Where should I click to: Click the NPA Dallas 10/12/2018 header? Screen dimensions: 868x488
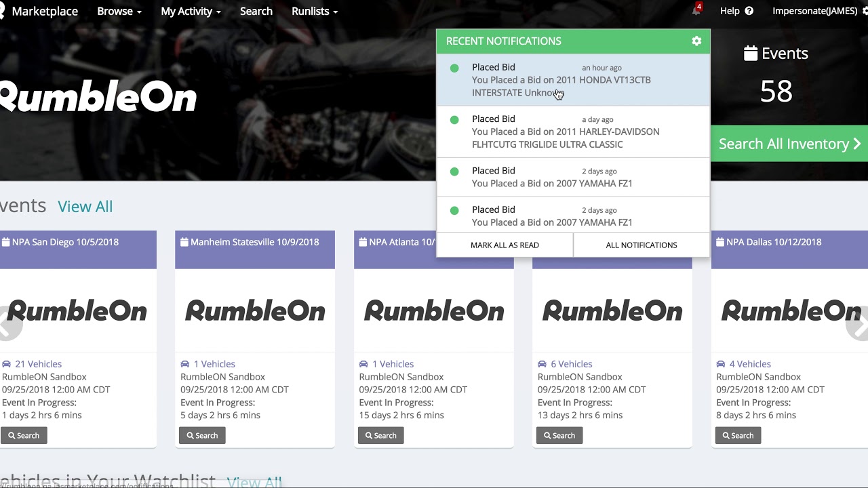pos(789,249)
